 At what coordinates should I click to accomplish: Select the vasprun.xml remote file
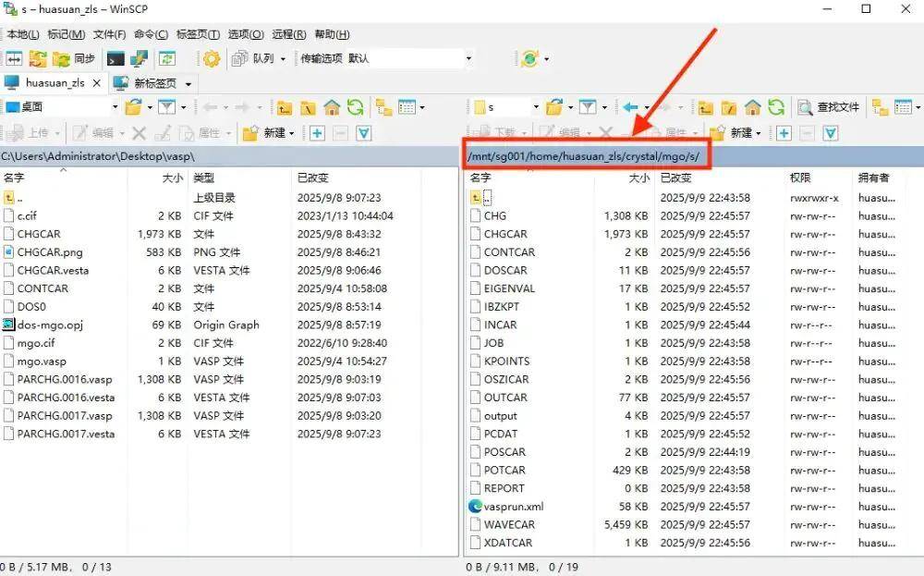513,507
